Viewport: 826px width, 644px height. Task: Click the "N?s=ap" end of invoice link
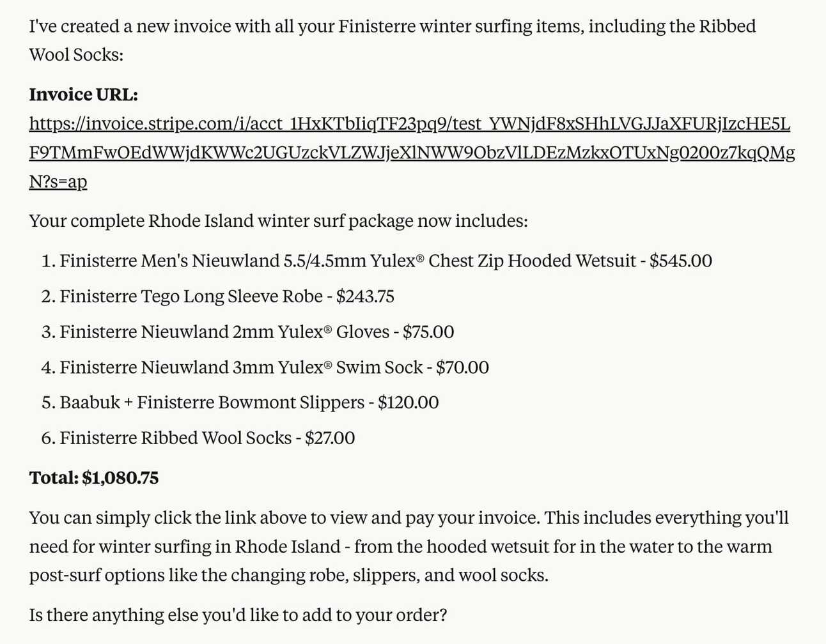point(58,182)
